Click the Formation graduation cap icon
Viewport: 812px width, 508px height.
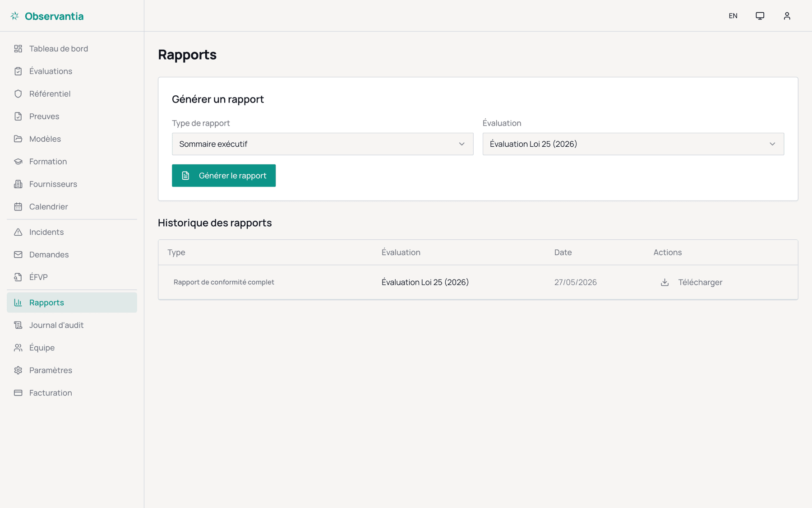pyautogui.click(x=18, y=161)
